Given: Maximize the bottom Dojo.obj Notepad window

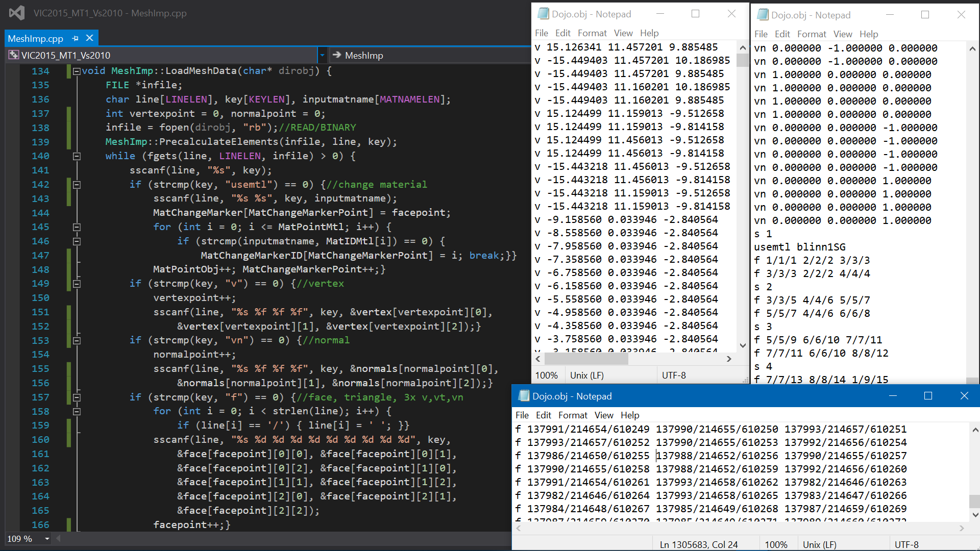Looking at the screenshot, I should (x=928, y=396).
